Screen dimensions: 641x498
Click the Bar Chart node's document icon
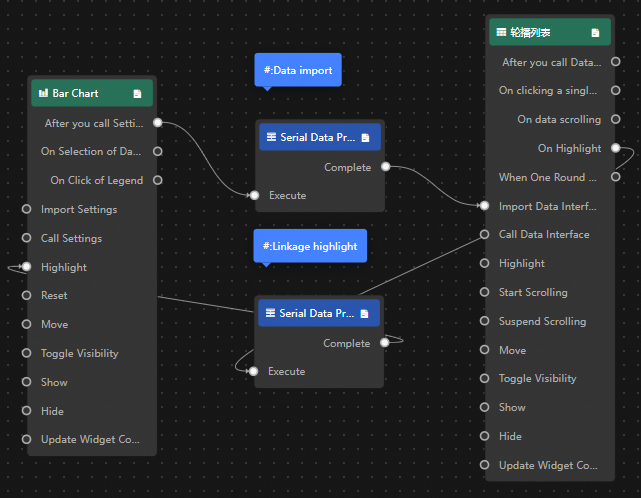click(137, 94)
